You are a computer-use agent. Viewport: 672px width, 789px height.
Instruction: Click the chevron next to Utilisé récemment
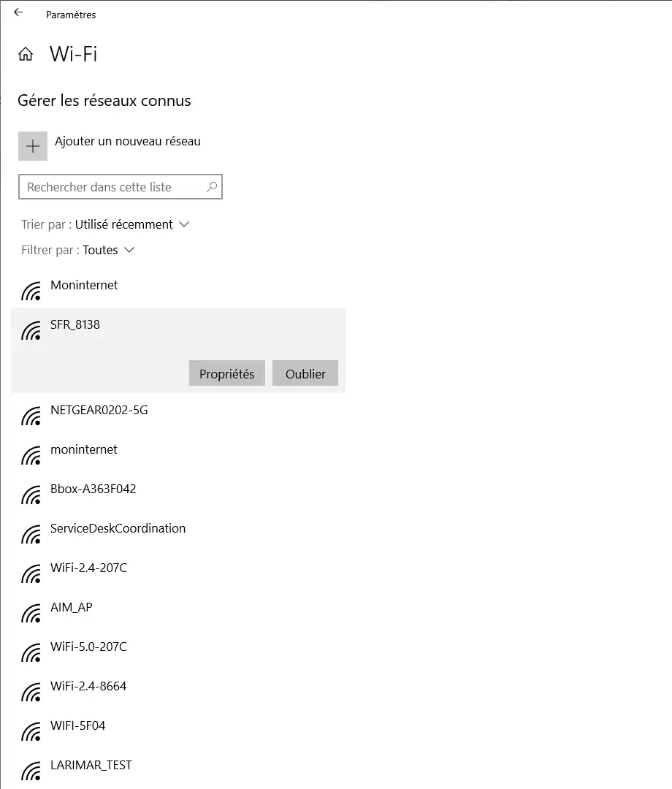(184, 224)
